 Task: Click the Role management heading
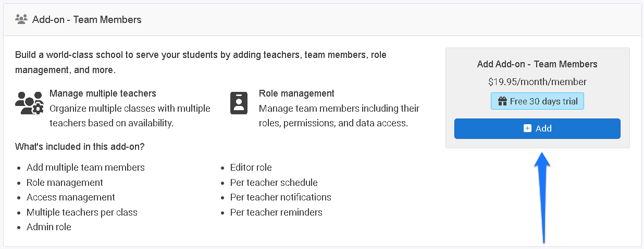pos(296,93)
